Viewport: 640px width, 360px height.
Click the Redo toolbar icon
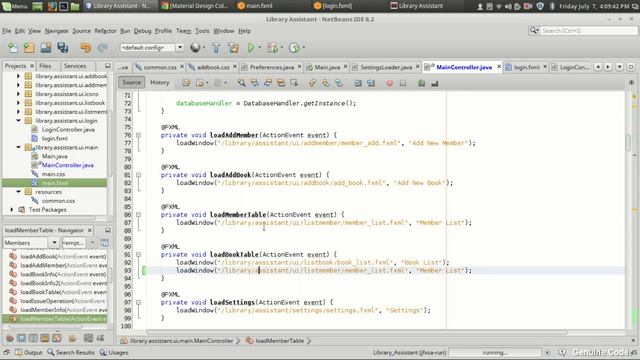[x=102, y=47]
